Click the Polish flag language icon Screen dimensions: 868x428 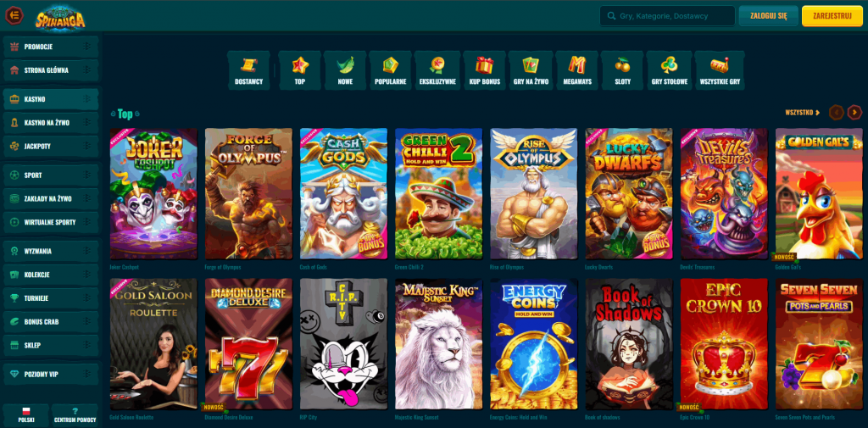pos(25,410)
